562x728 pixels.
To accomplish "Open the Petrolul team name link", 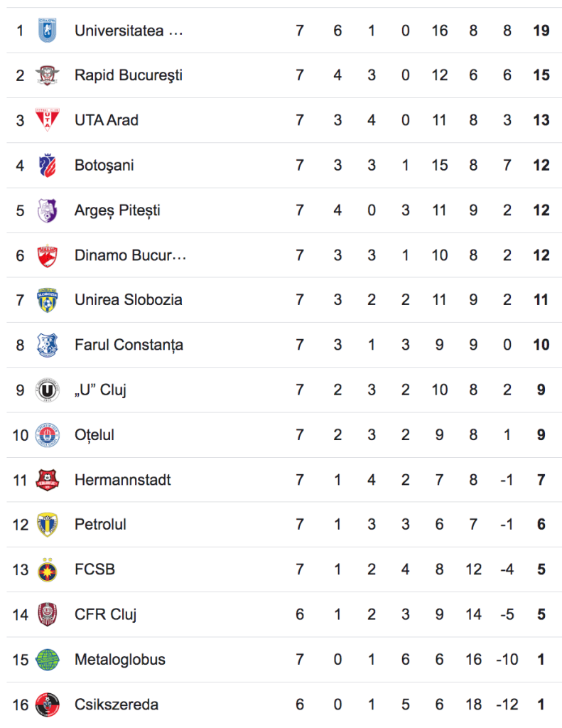I will coord(100,525).
